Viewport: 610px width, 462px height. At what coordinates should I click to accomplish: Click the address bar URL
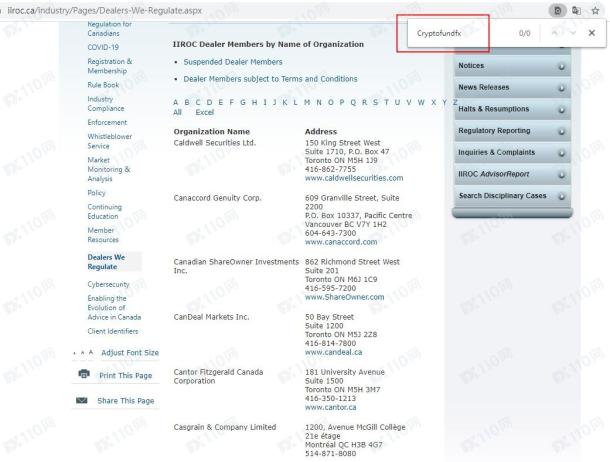click(105, 10)
